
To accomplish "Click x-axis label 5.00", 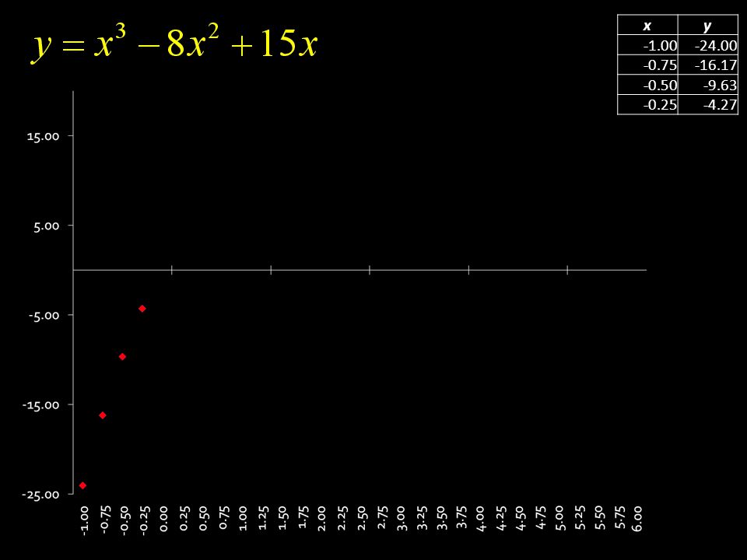I will tap(559, 518).
